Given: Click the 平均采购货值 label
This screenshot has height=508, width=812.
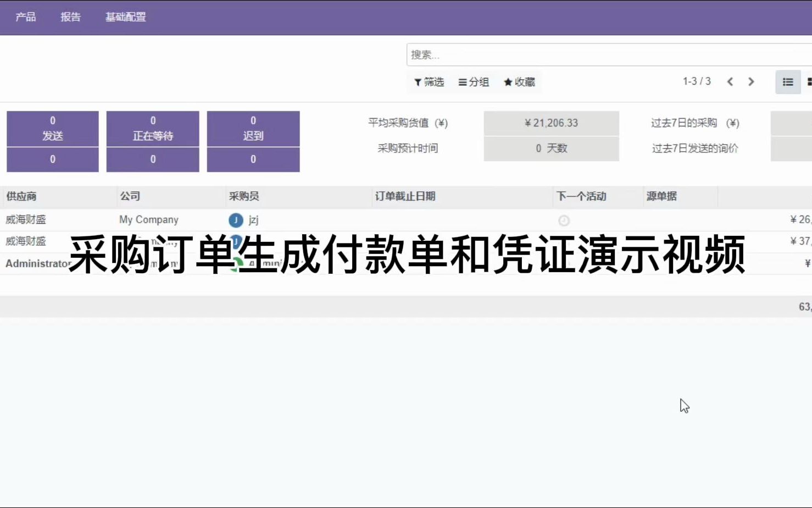Looking at the screenshot, I should [x=408, y=123].
